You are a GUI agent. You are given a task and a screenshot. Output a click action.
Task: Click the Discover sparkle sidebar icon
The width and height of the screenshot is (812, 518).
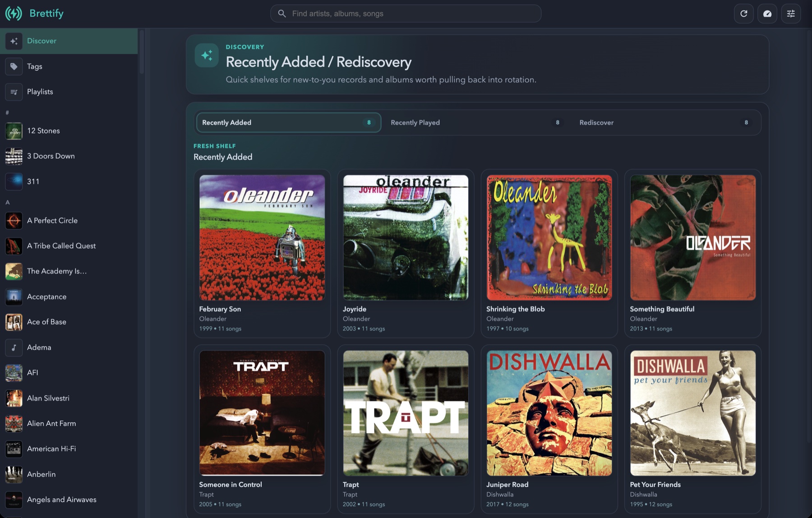pyautogui.click(x=14, y=41)
